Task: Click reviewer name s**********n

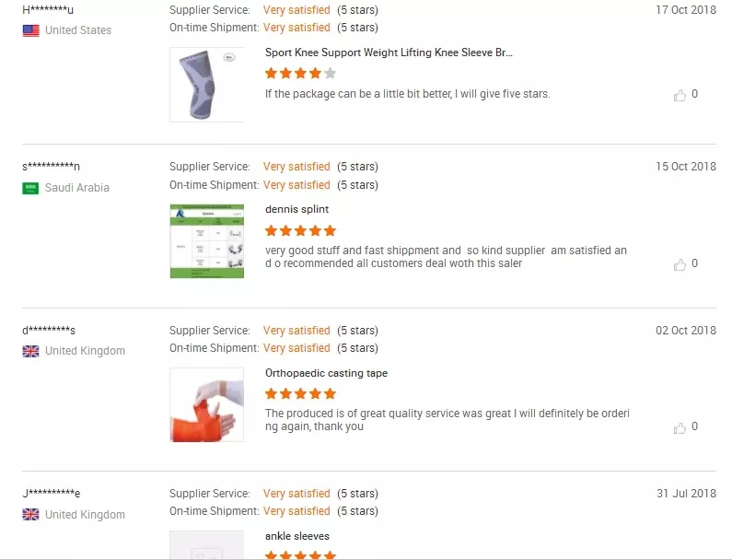Action: 52,167
